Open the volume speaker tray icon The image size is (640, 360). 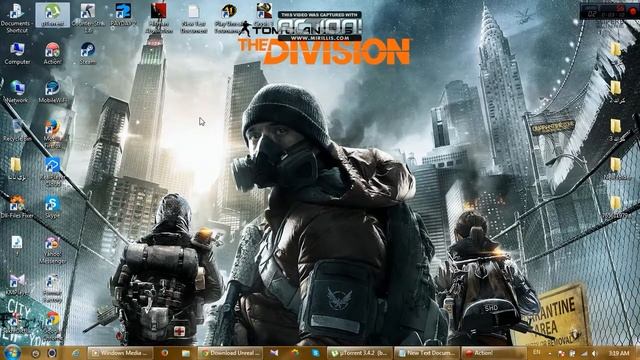[x=595, y=353]
